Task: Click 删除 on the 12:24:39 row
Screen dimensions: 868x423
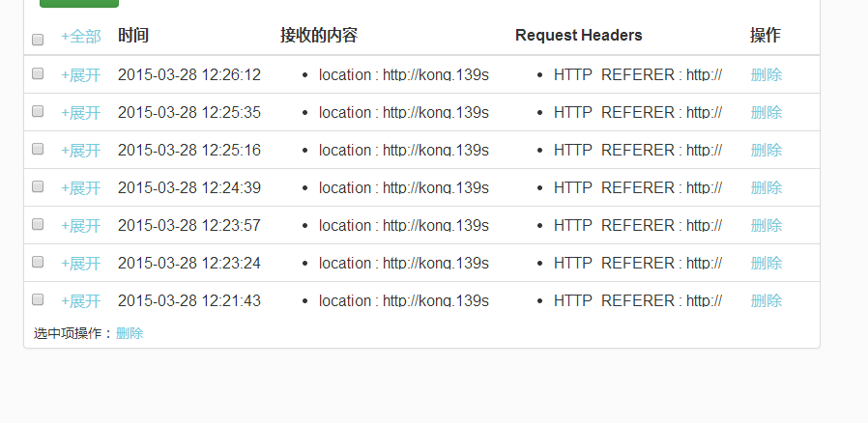Action: (x=767, y=187)
